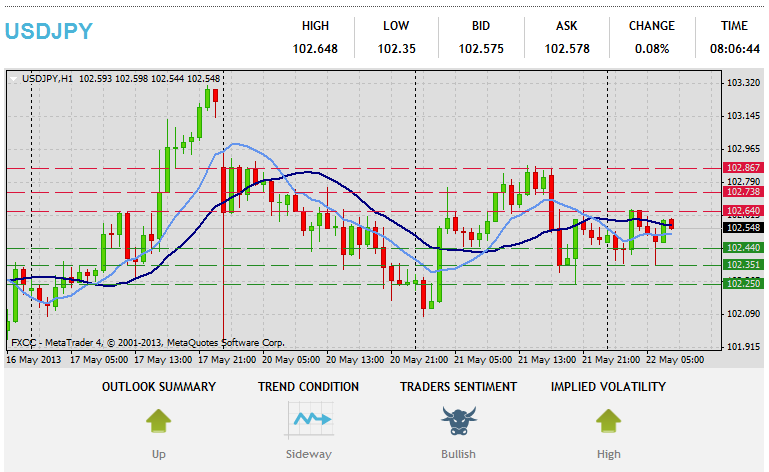This screenshot has height=472, width=769.
Task: Click the 22 May 05:00 time axis label
Action: click(675, 360)
